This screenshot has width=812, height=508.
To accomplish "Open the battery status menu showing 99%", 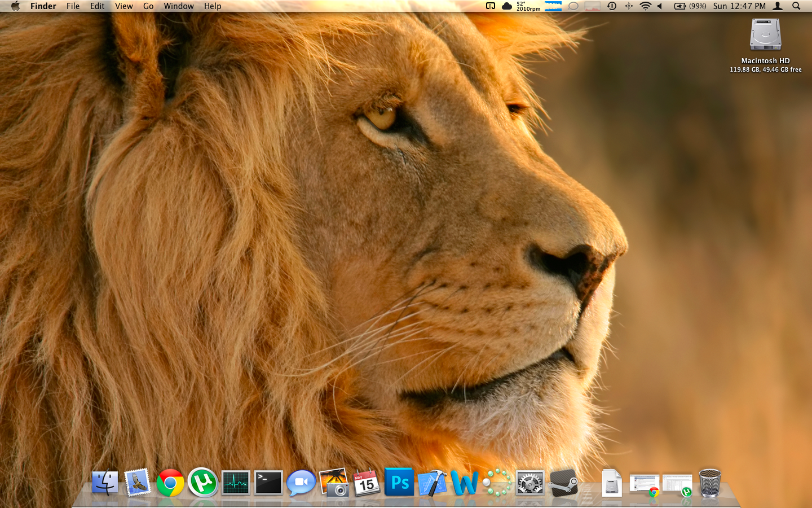I will pos(690,6).
